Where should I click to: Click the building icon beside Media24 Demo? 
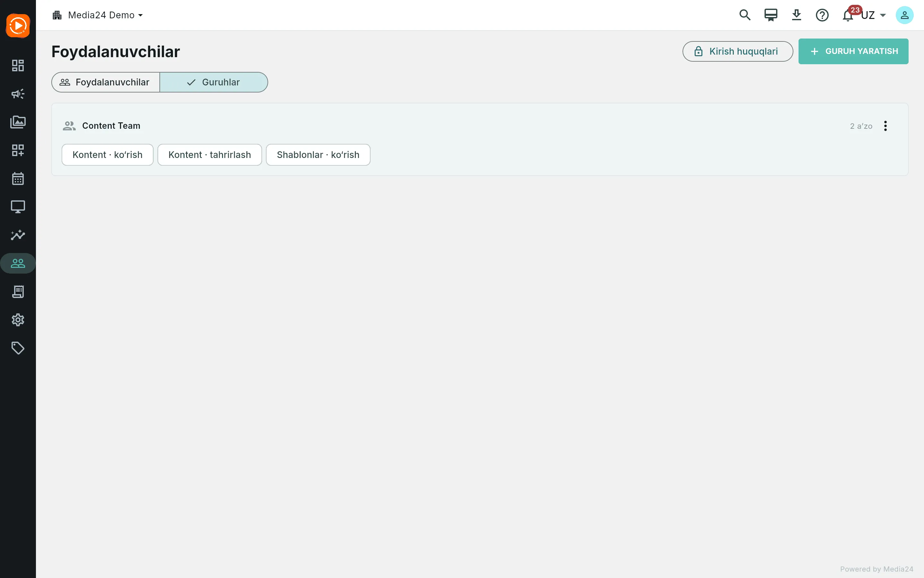pos(57,15)
